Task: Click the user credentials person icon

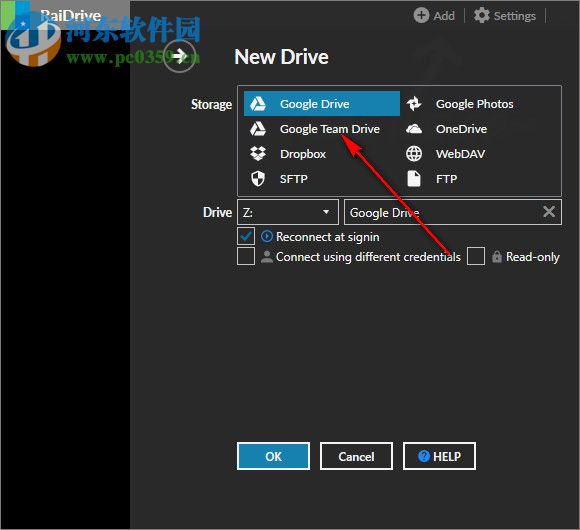Action: [x=267, y=256]
